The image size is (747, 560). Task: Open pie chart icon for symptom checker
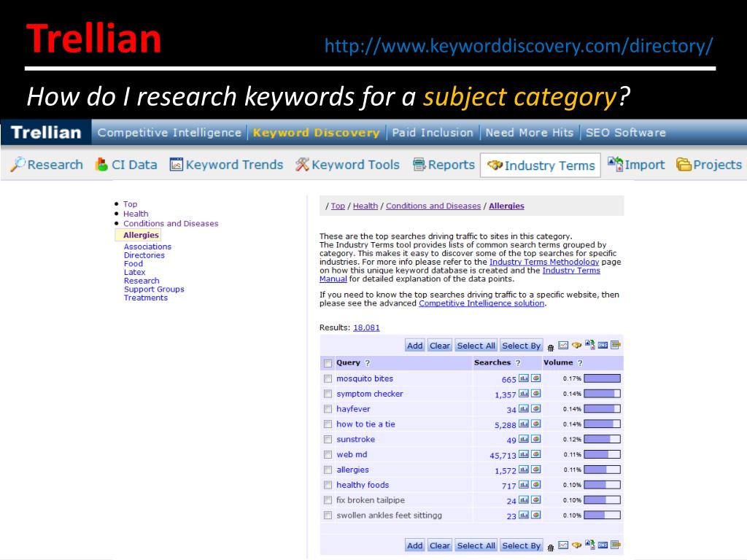536,394
